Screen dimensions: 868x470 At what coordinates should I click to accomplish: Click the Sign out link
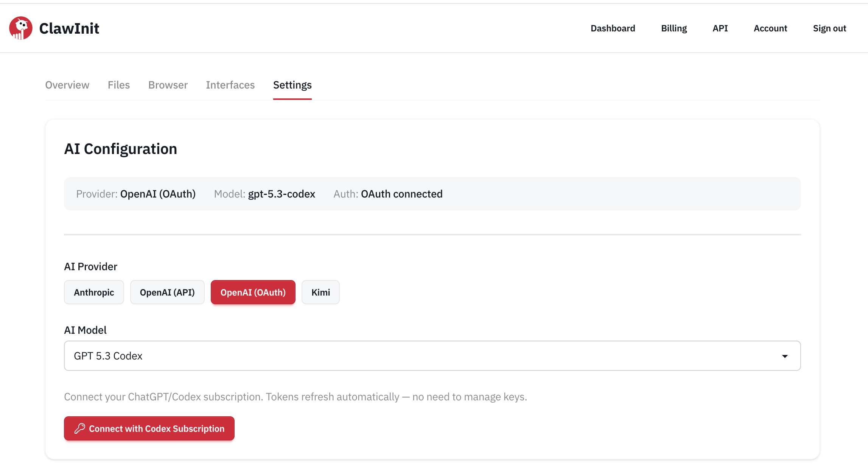829,28
